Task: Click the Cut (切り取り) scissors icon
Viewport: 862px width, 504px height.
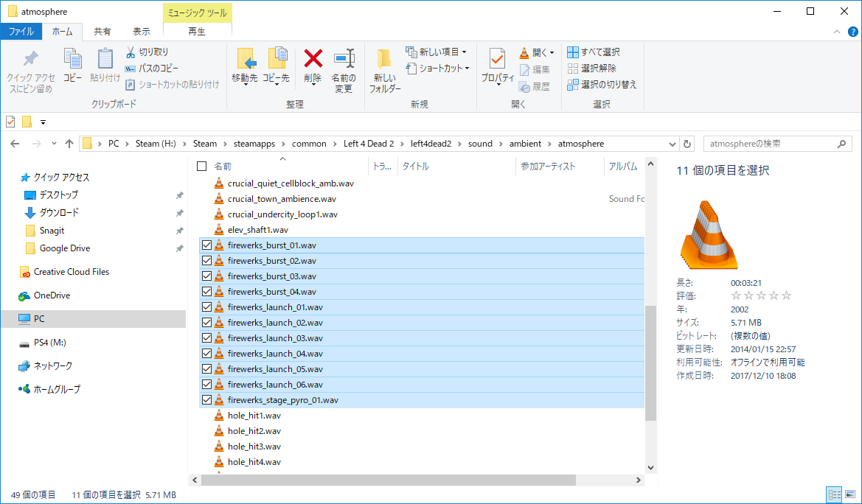Action: [131, 52]
